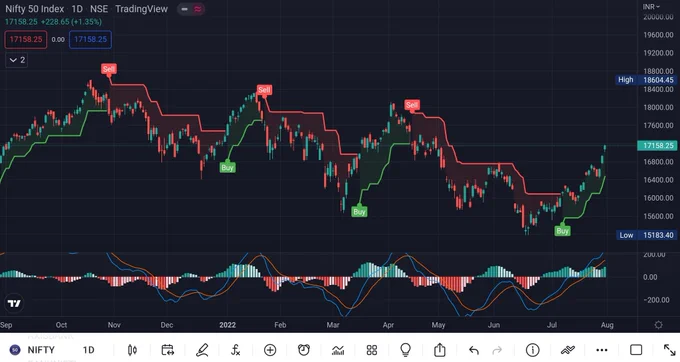Open the three-dot more options menu

(602, 350)
